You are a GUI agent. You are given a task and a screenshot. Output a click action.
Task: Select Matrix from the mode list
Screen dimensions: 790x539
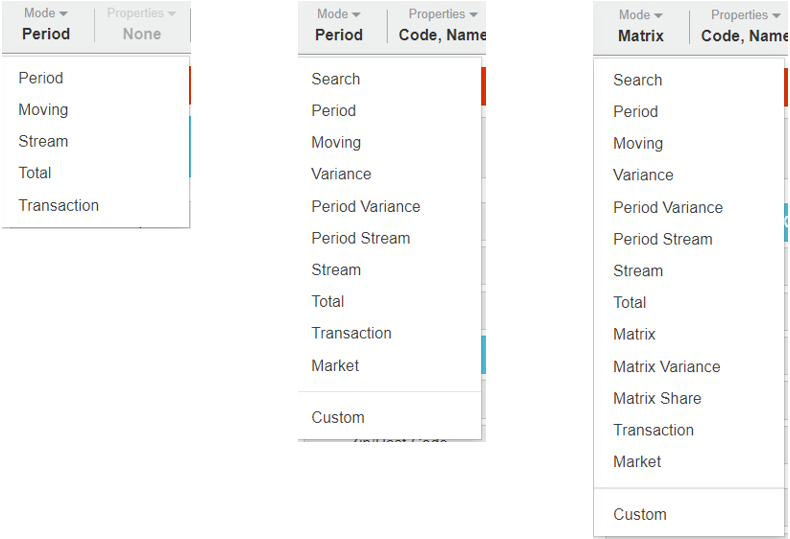coord(634,334)
